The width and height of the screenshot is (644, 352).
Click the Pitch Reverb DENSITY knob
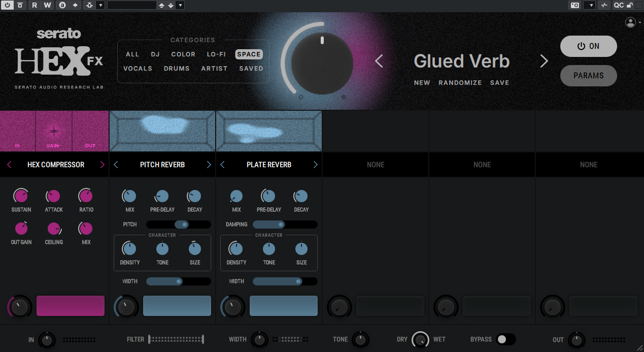pos(129,249)
